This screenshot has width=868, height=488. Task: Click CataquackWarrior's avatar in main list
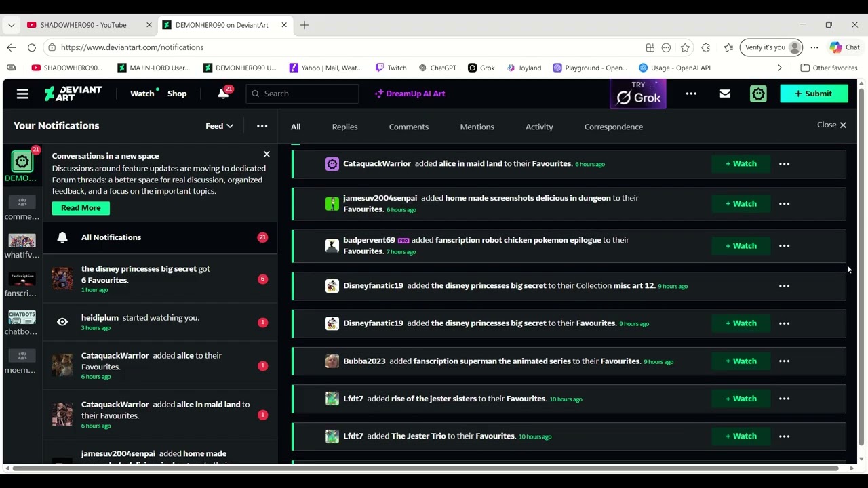click(332, 164)
